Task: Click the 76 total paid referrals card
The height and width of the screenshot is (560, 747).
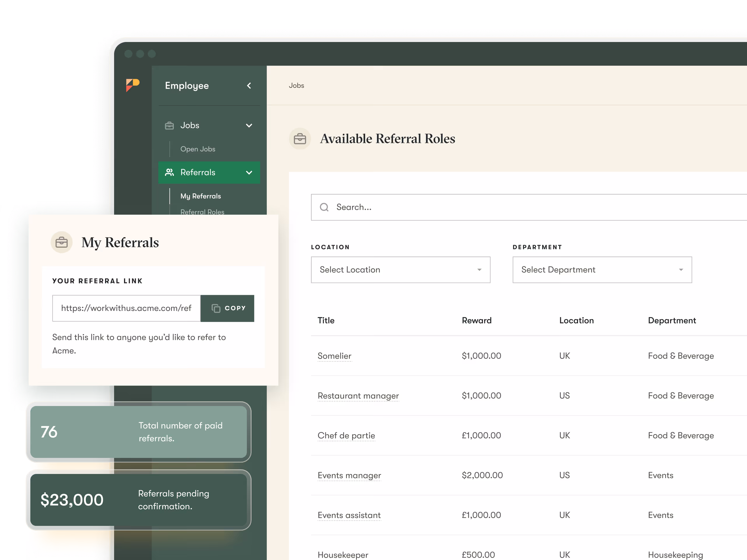Action: coord(139,432)
